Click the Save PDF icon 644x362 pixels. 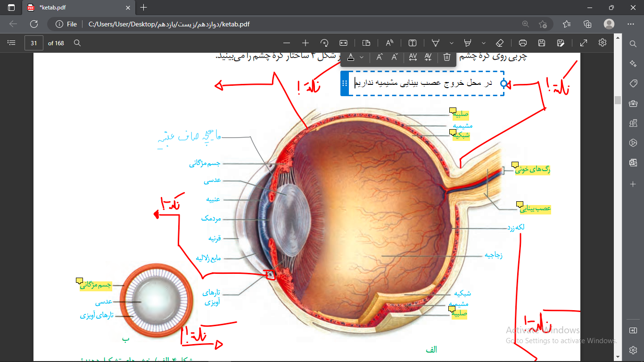(542, 43)
